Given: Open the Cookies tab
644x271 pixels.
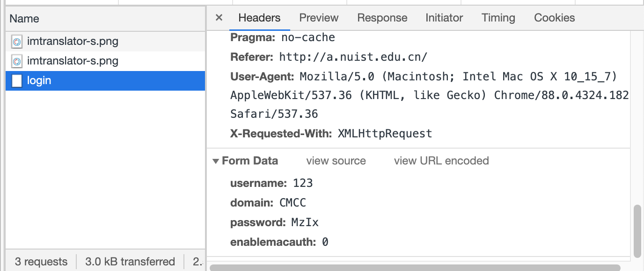Looking at the screenshot, I should tap(554, 18).
